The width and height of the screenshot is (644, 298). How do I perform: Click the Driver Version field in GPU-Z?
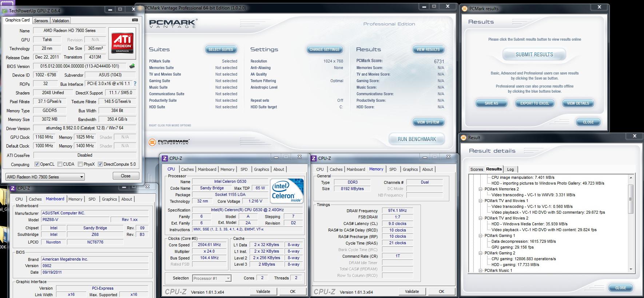point(84,128)
